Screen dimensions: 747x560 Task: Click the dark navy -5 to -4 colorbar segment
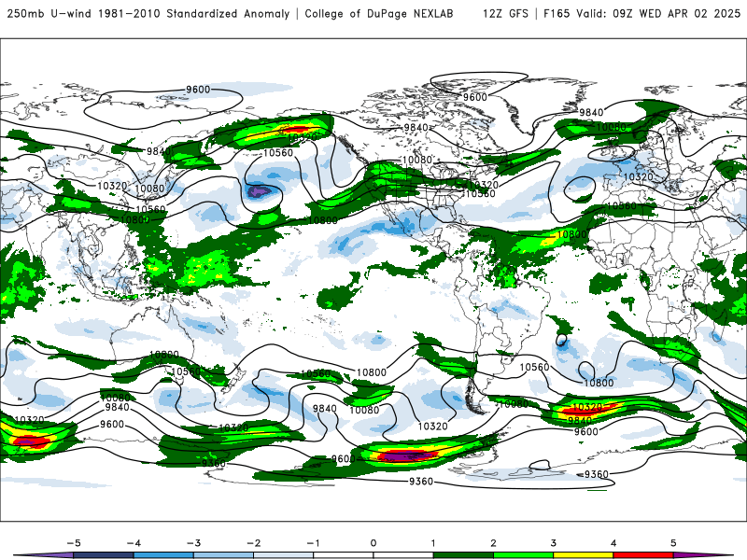[104, 555]
